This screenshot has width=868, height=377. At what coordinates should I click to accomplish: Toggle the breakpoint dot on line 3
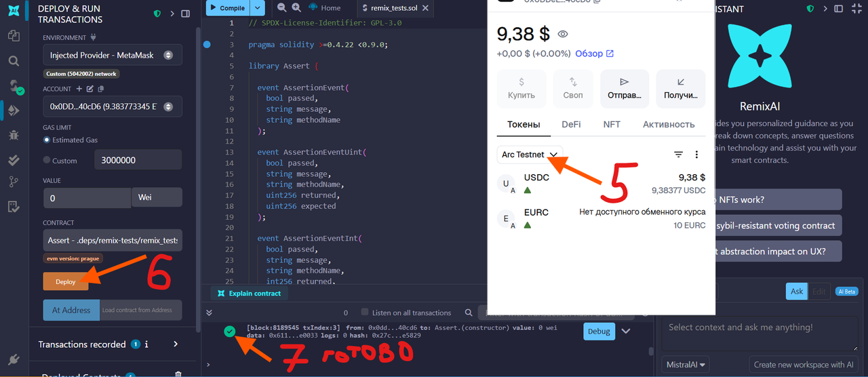[207, 45]
